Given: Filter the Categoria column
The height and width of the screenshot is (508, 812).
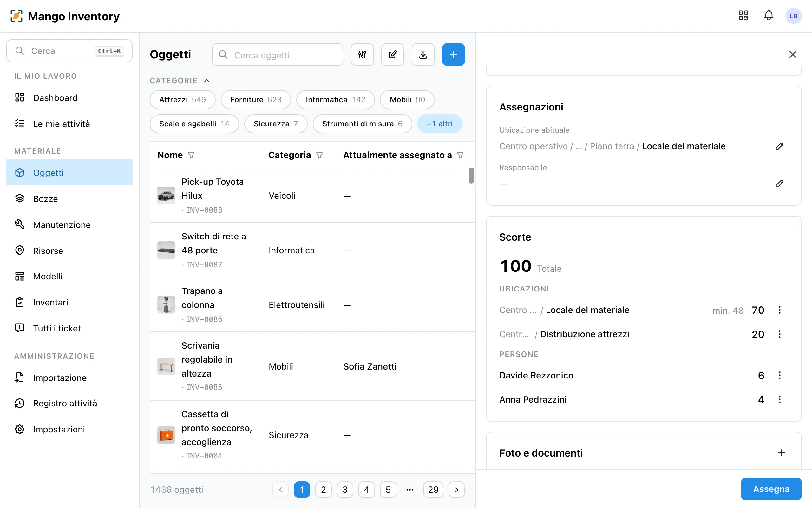Looking at the screenshot, I should coord(319,155).
